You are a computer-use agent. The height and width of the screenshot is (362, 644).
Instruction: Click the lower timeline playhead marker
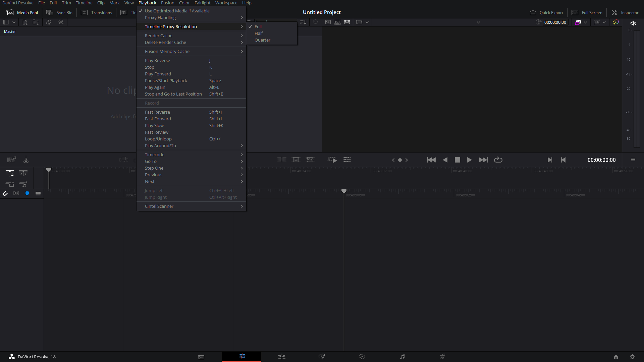coord(344,191)
